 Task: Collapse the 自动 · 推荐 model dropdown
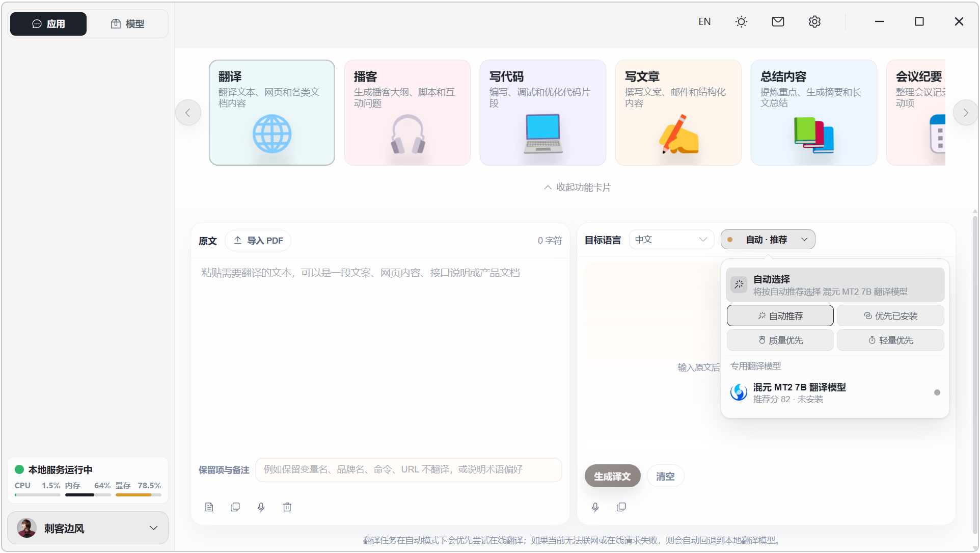click(x=768, y=240)
